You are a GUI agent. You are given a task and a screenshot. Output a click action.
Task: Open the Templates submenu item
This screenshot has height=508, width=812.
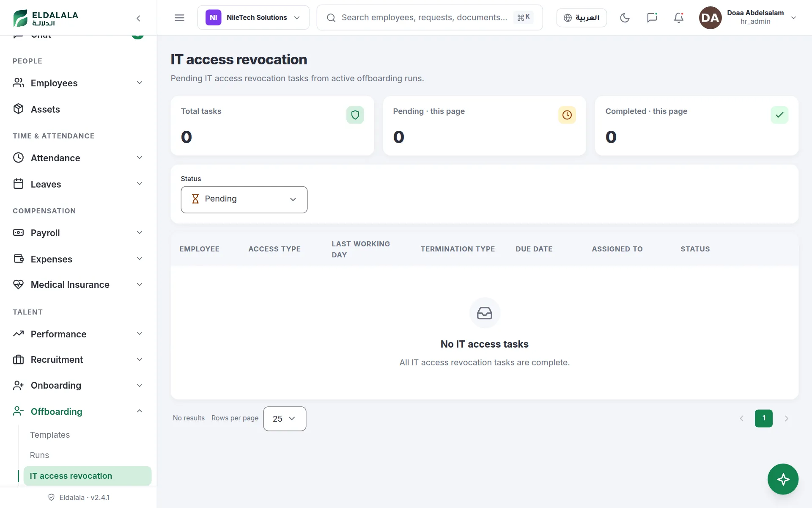(50, 435)
